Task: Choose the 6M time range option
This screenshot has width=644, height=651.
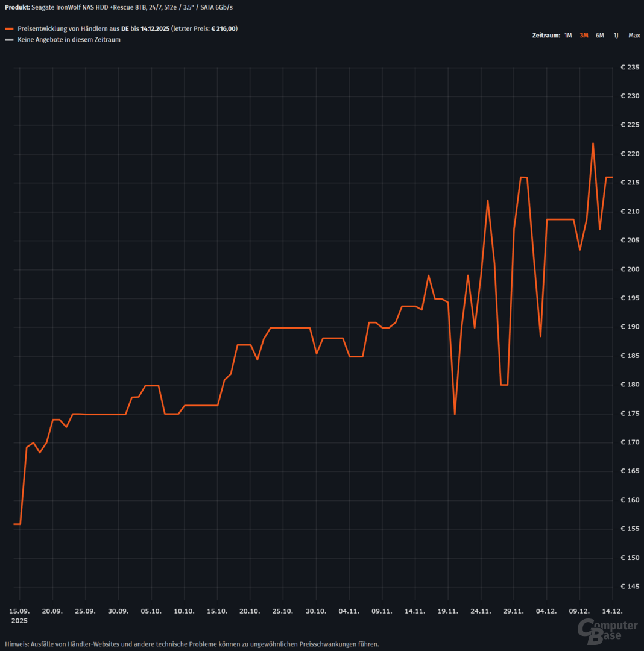Action: click(x=600, y=36)
